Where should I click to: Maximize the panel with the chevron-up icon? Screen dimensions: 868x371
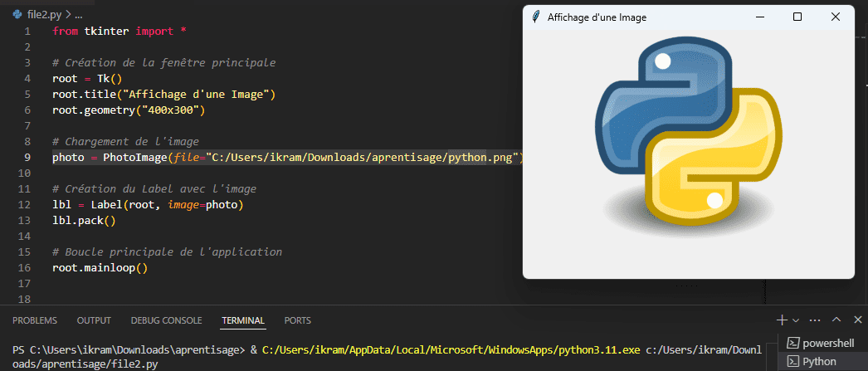coord(837,320)
